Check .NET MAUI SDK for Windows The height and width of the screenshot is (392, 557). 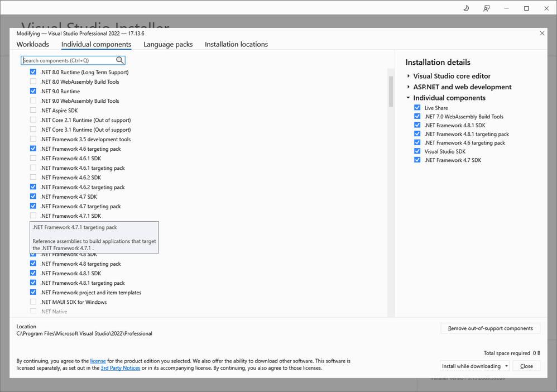(x=33, y=303)
